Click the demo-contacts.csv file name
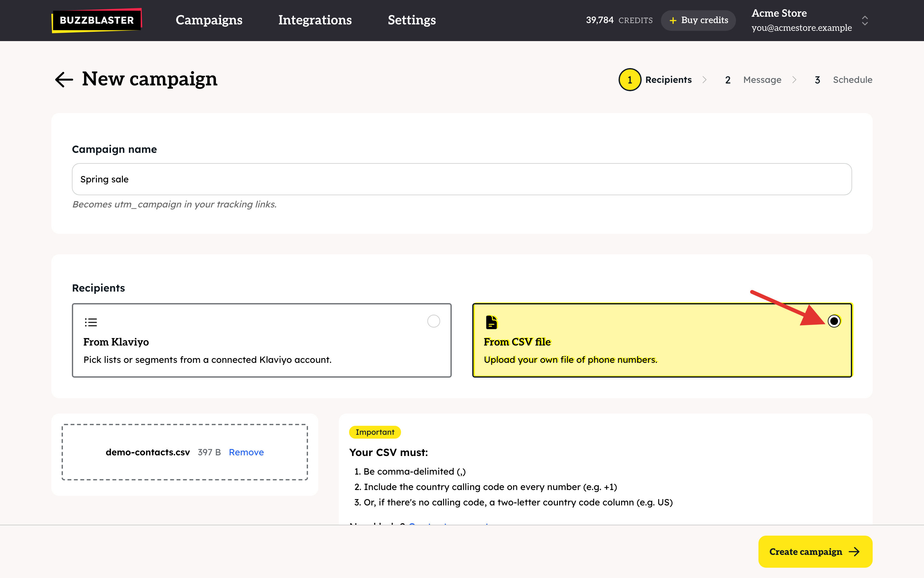Screen dimensions: 924x578 [x=148, y=452]
